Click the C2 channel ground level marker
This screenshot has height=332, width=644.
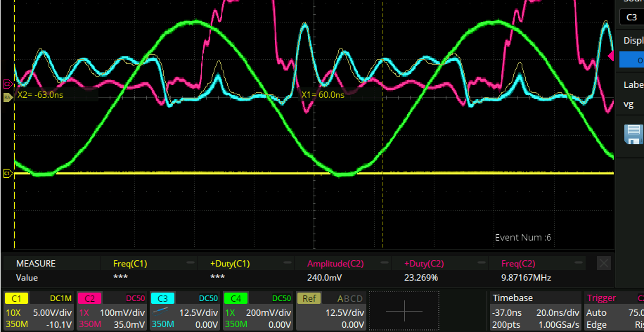(x=8, y=84)
